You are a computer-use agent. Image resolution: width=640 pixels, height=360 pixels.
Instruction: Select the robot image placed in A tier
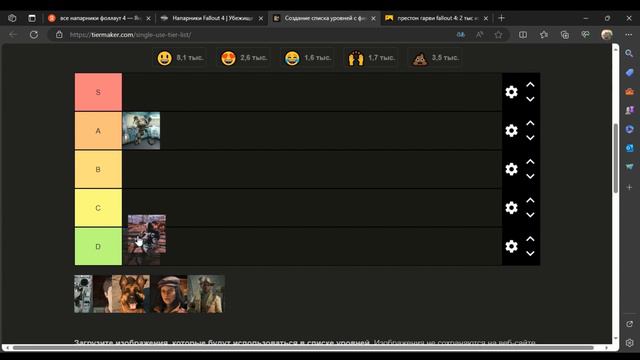[x=141, y=131]
